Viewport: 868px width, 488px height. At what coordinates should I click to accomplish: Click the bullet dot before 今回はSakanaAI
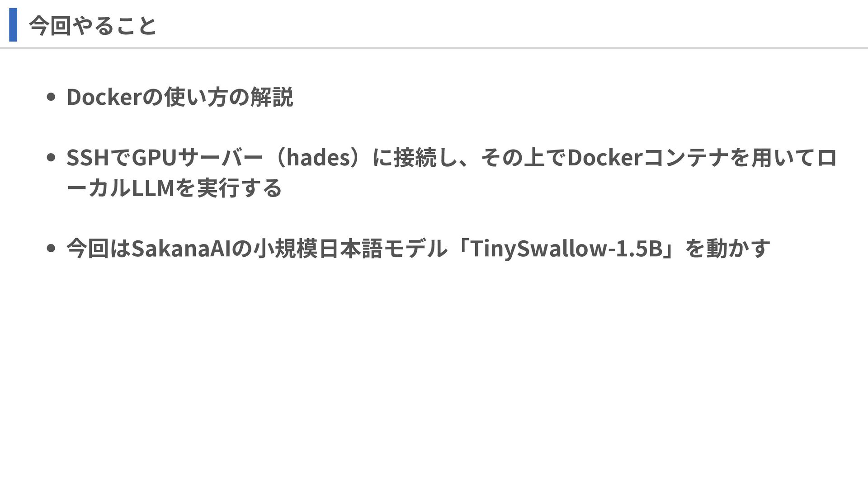click(51, 248)
